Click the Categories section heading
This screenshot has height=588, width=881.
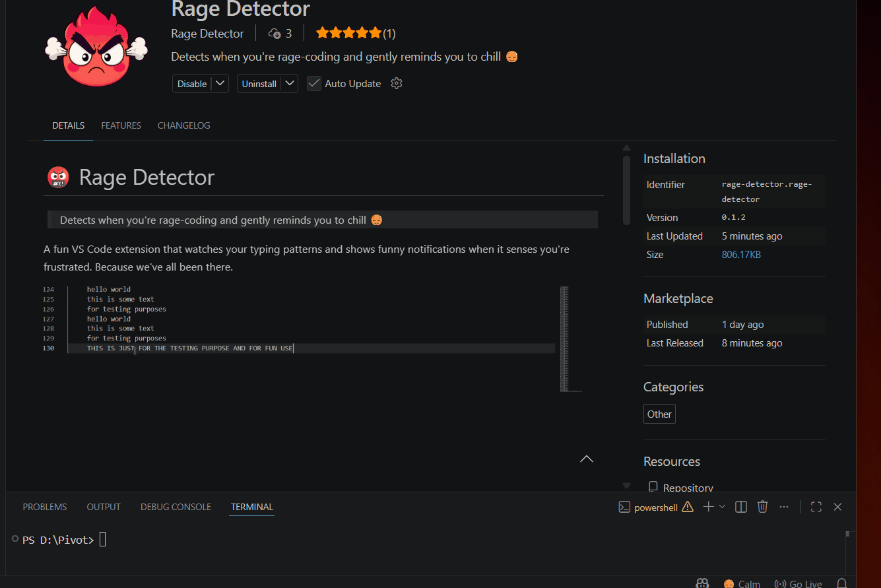click(674, 387)
